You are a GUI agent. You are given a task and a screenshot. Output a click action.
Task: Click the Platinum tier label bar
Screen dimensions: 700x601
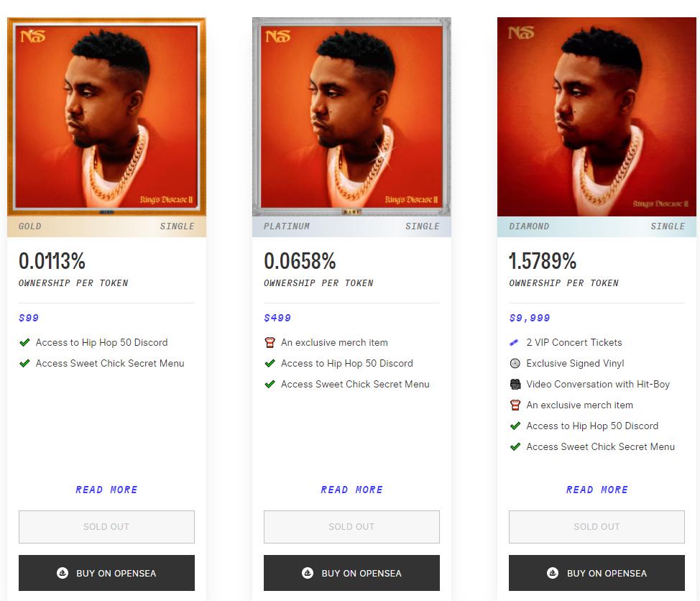[351, 226]
